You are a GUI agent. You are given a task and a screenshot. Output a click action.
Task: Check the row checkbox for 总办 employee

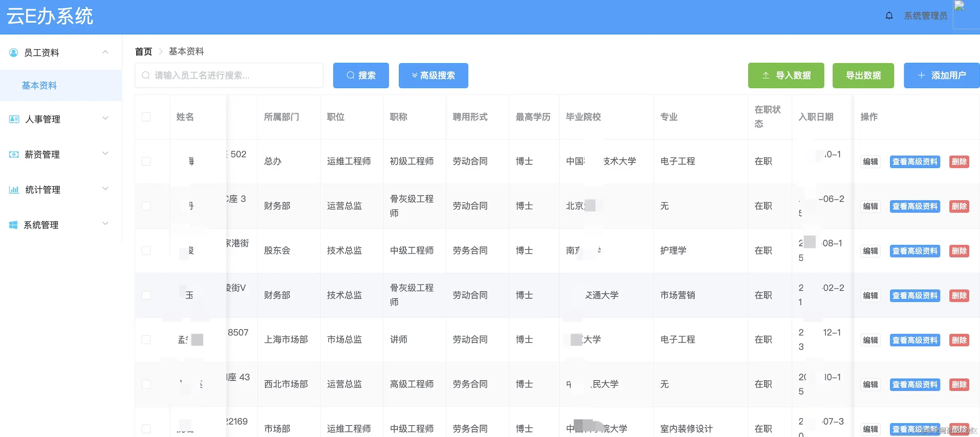click(146, 161)
